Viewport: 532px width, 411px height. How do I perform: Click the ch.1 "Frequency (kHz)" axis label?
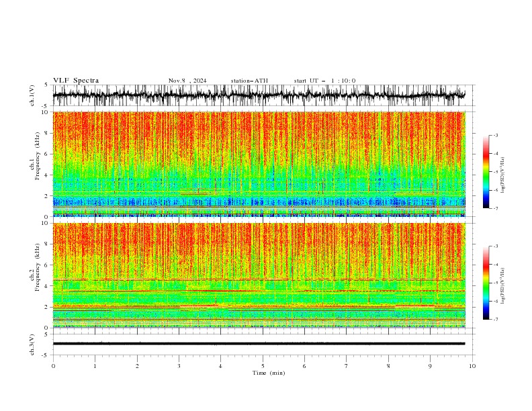click(x=38, y=156)
